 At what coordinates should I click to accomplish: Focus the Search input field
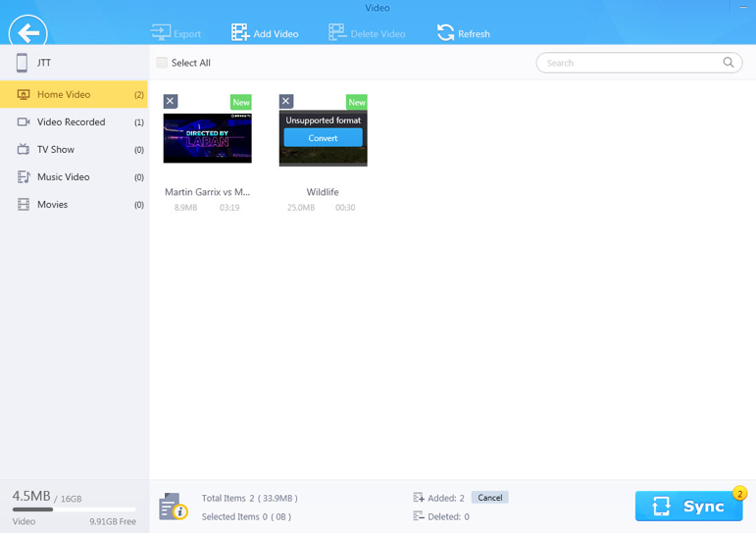coord(631,63)
